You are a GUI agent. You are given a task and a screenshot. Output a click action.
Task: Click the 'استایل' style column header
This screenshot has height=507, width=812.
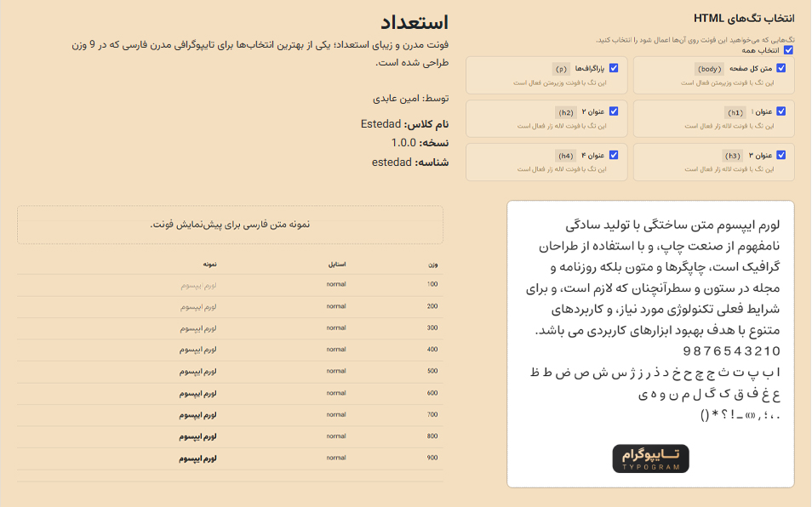[336, 265]
